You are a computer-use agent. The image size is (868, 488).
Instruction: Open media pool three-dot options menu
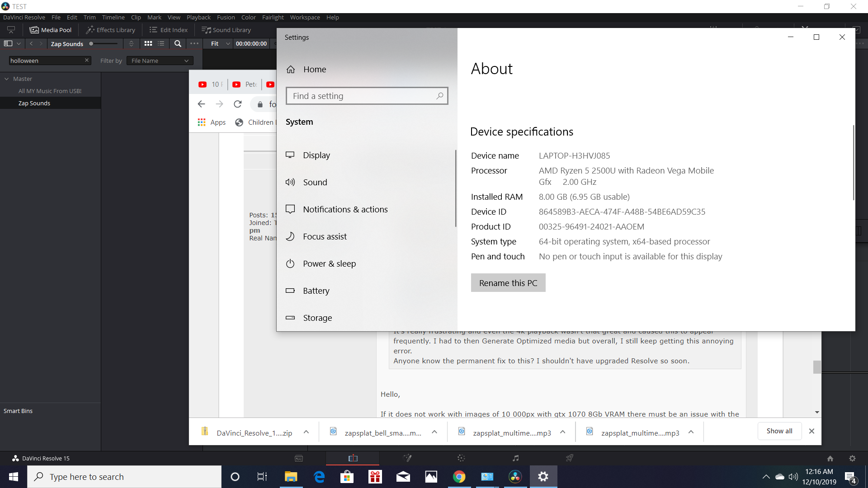(194, 43)
